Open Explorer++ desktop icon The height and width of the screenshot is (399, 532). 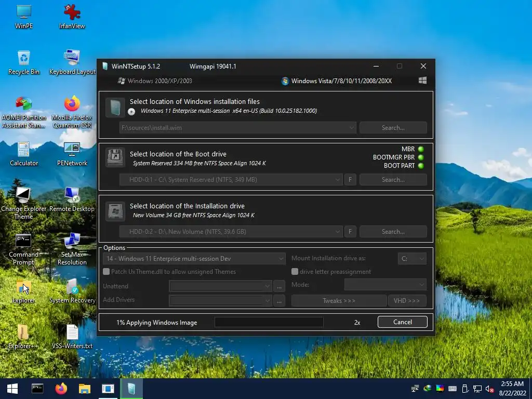[x=24, y=337]
